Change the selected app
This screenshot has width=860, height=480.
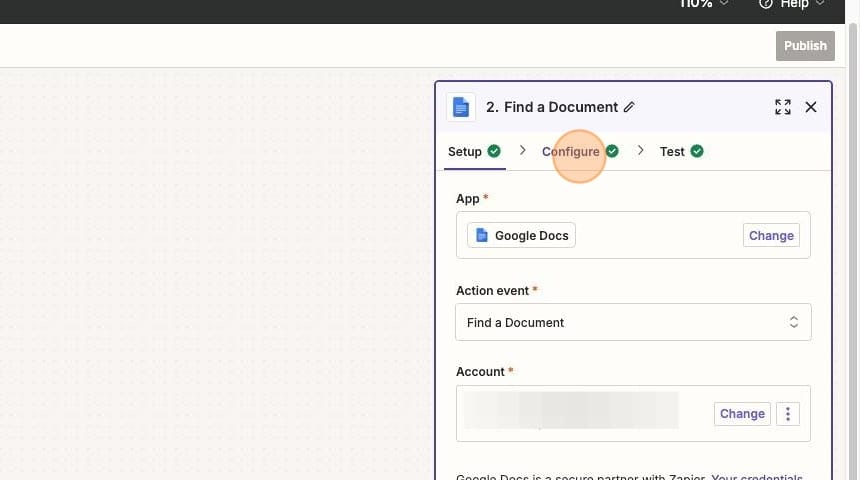click(771, 235)
